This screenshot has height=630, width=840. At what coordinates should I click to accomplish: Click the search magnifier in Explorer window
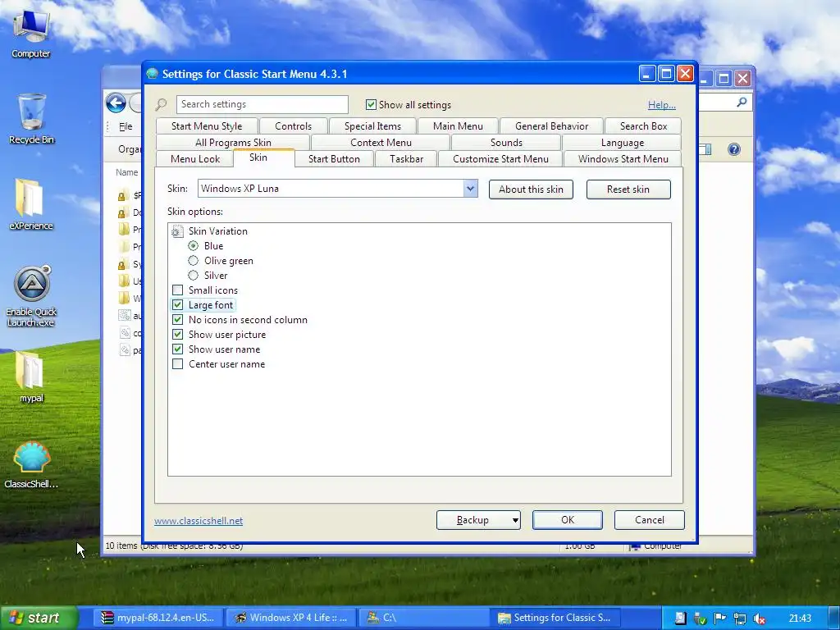pyautogui.click(x=742, y=102)
